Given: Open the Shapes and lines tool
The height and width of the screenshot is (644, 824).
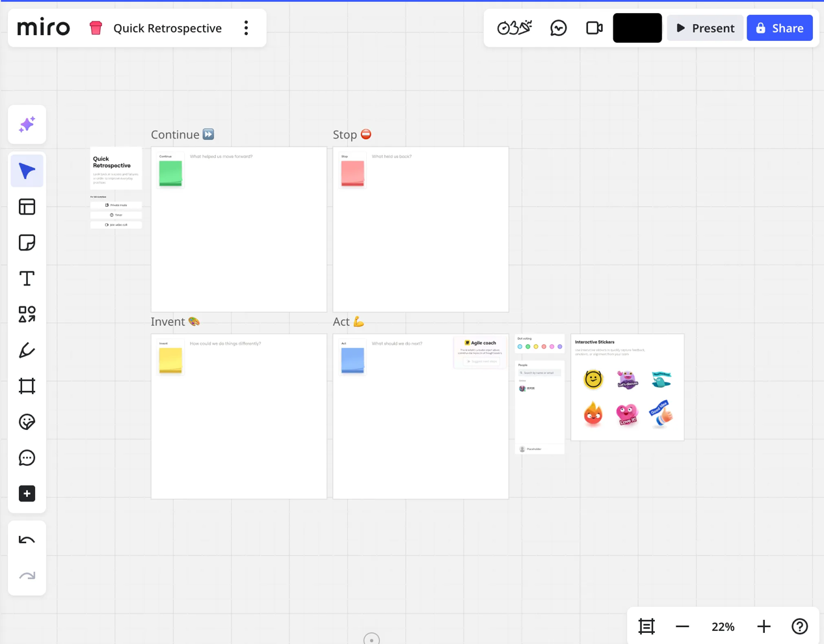Looking at the screenshot, I should tap(27, 314).
